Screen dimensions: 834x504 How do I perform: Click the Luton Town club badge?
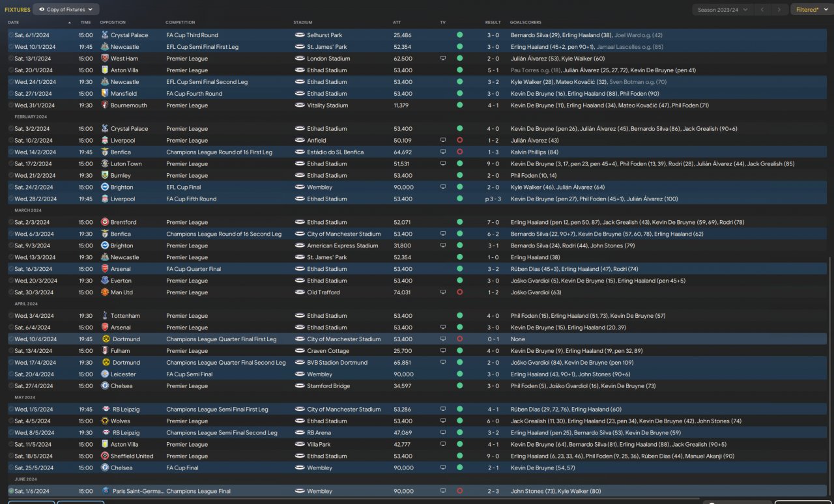point(105,164)
